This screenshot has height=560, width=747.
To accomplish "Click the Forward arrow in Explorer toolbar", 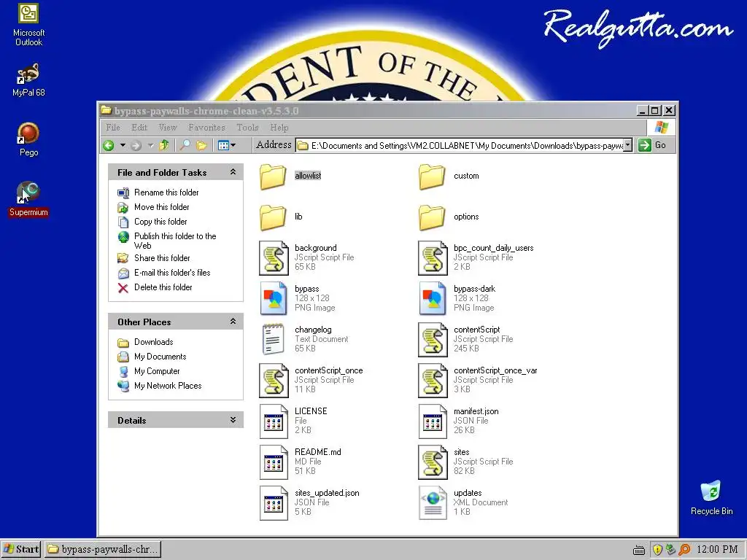I will 136,145.
